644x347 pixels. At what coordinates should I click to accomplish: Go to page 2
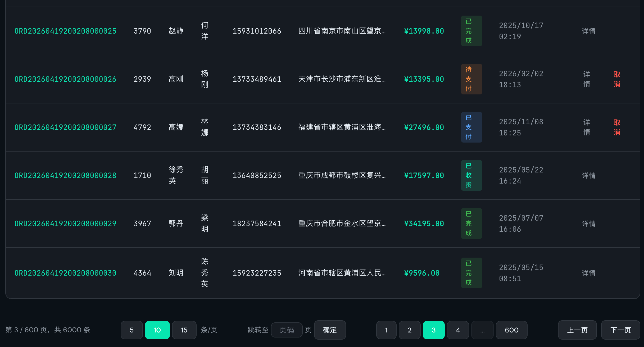[x=409, y=330]
